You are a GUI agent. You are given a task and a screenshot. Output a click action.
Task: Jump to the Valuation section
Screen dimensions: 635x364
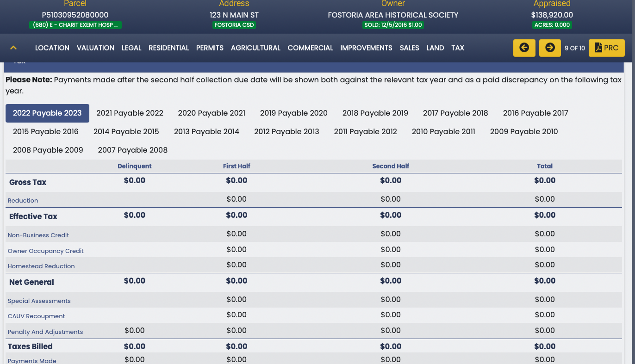(x=95, y=48)
